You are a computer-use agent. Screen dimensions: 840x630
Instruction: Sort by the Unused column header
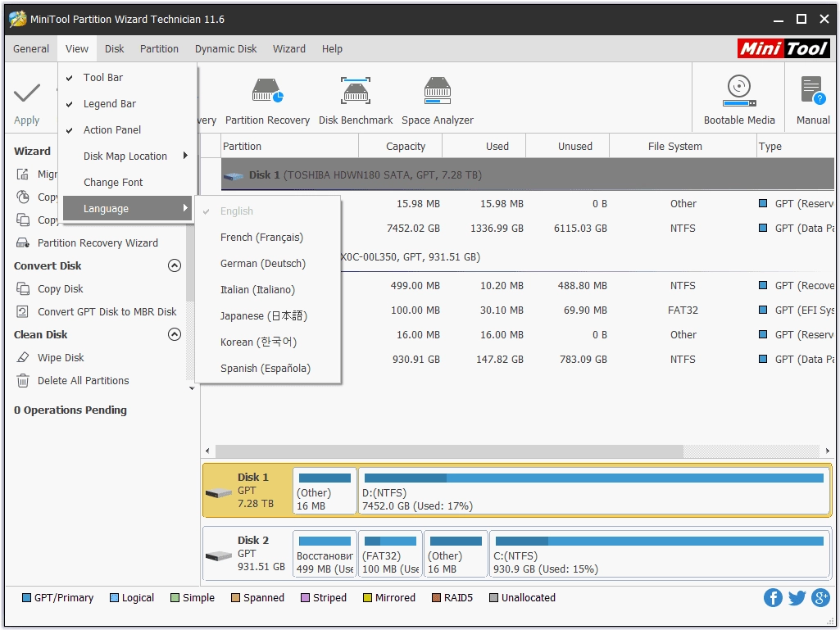[x=567, y=147]
